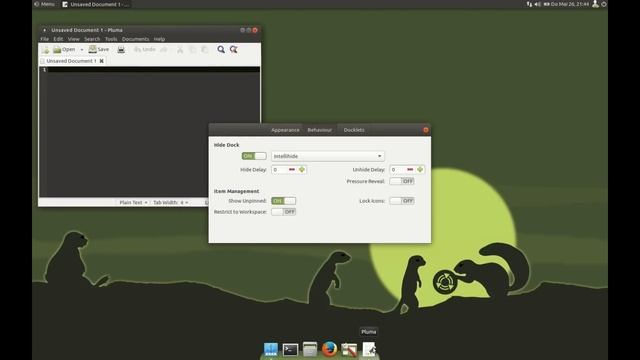Open the Edit menu in Pluma
This screenshot has height=360, width=640.
coord(58,39)
